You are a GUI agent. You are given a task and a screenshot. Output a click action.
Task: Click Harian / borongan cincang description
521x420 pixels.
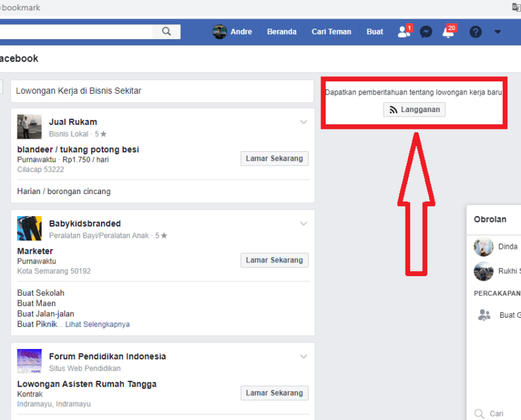click(x=64, y=191)
